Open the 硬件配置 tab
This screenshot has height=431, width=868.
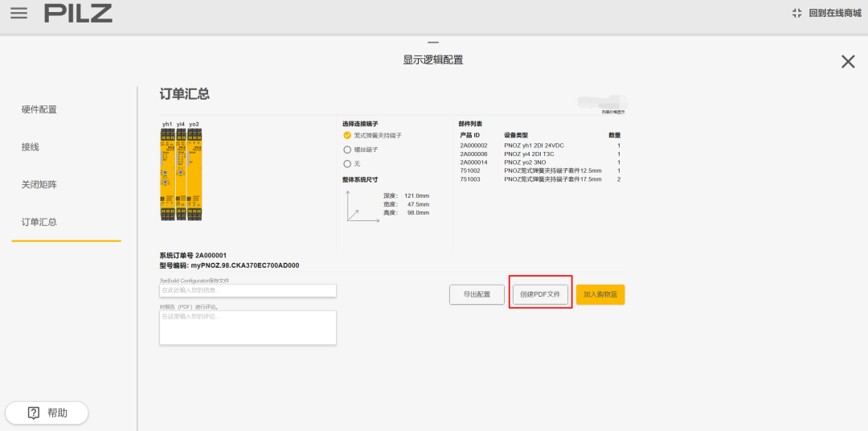[x=39, y=109]
